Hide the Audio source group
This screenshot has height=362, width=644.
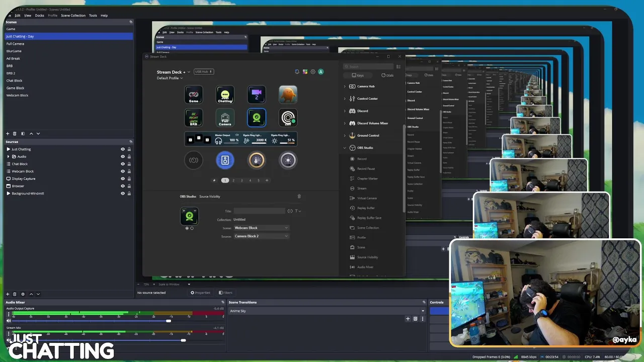coord(123,156)
